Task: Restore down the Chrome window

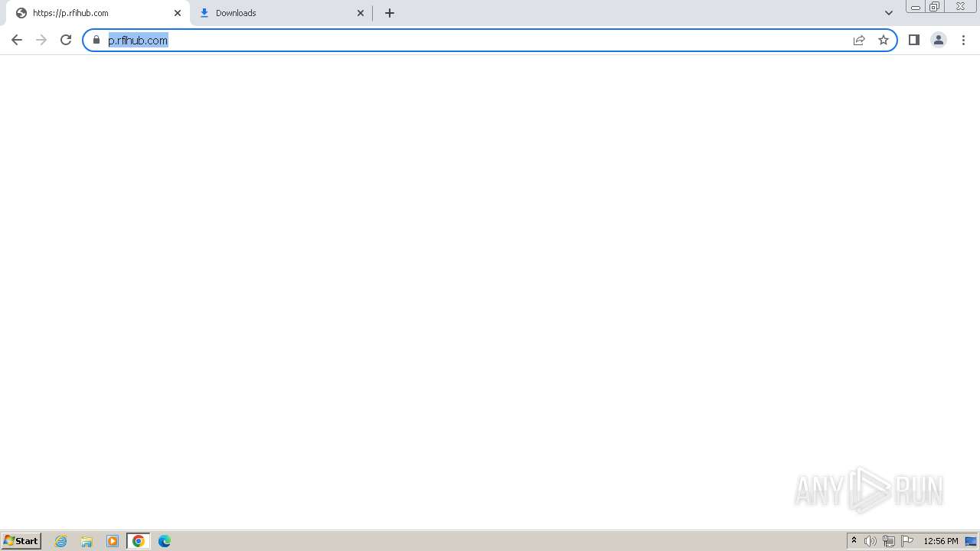Action: (935, 7)
